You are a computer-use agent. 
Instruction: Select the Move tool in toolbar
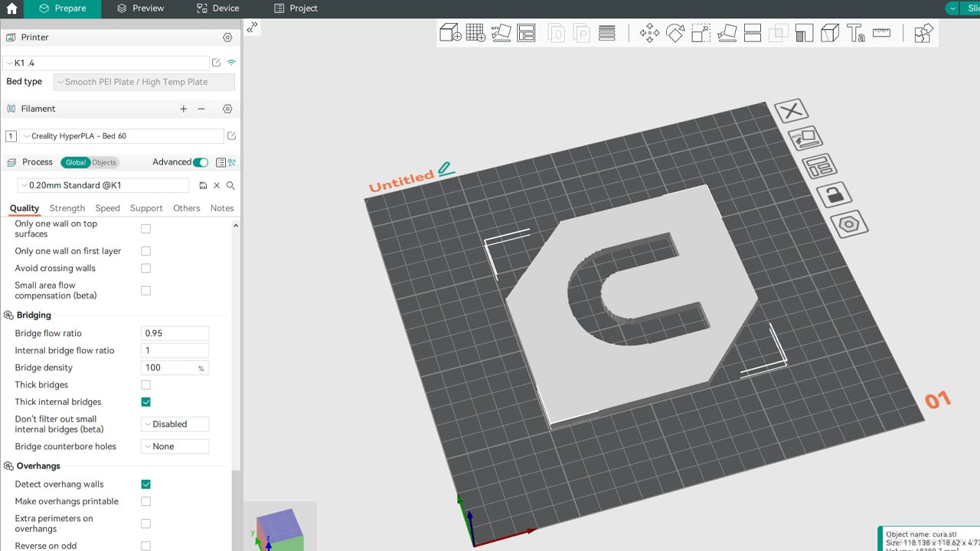tap(649, 33)
